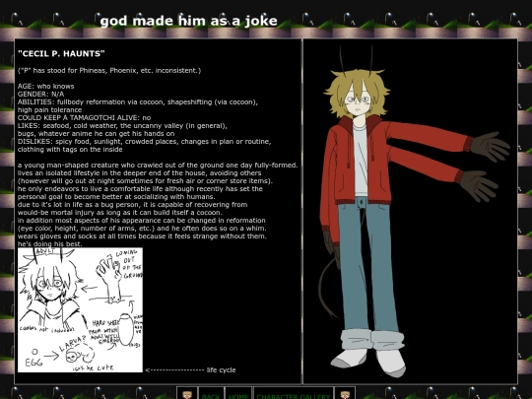
Task: Click the "AGE: who knows" line
Action: (45, 86)
